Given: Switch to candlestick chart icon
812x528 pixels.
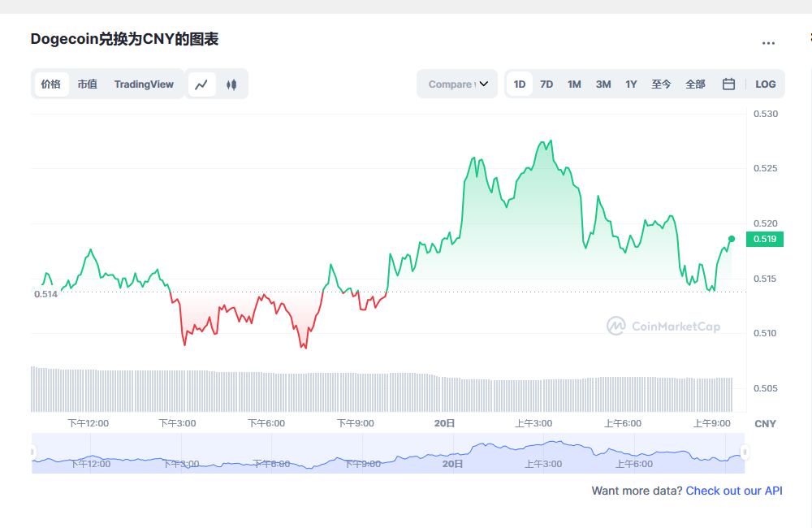Looking at the screenshot, I should tap(231, 84).
